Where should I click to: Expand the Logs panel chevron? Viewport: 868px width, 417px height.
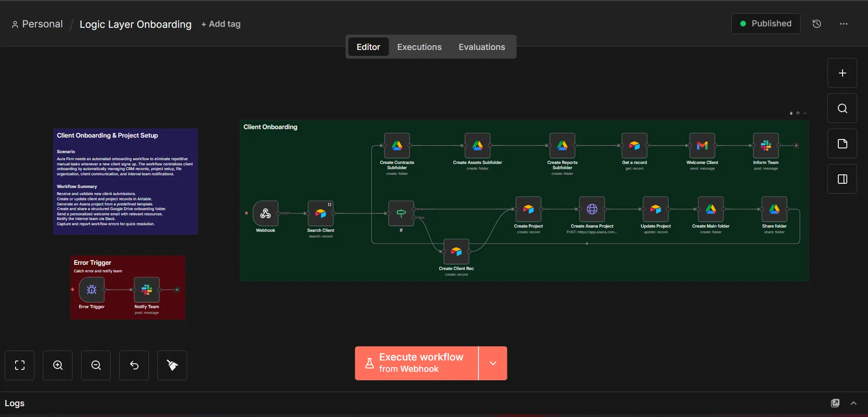click(x=853, y=403)
